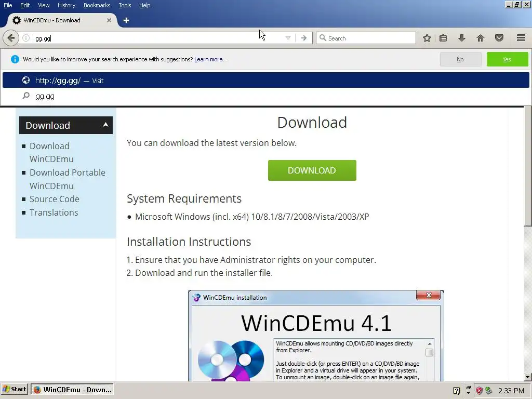The width and height of the screenshot is (532, 399).
Task: Bookmark this page with the star icon
Action: [x=427, y=38]
